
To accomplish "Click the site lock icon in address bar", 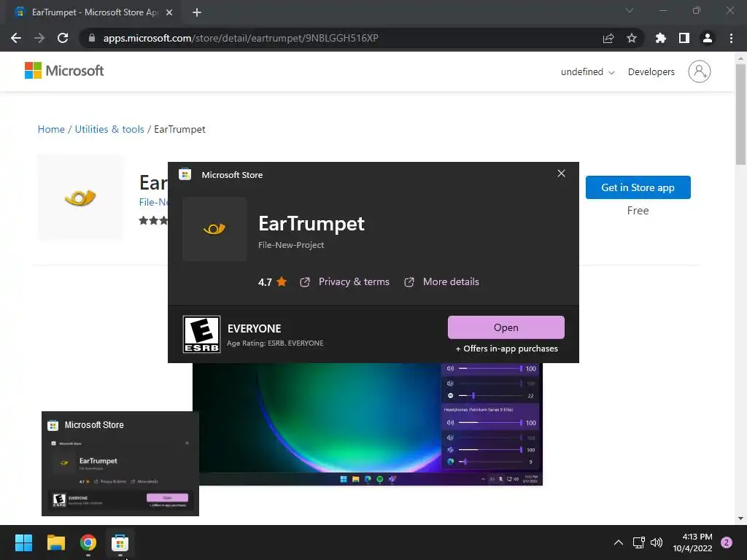I will [x=92, y=38].
